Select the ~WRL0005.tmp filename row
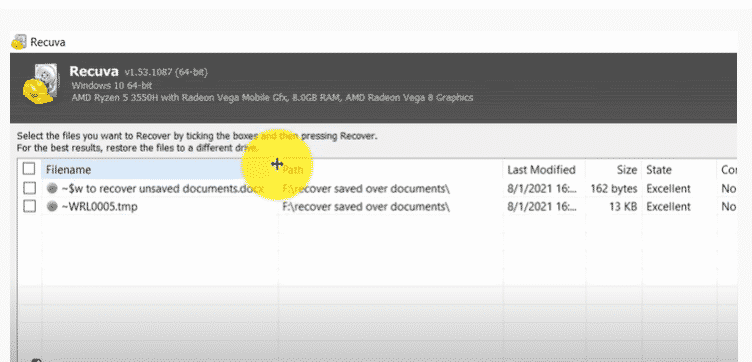This screenshot has width=752, height=362. tap(100, 207)
